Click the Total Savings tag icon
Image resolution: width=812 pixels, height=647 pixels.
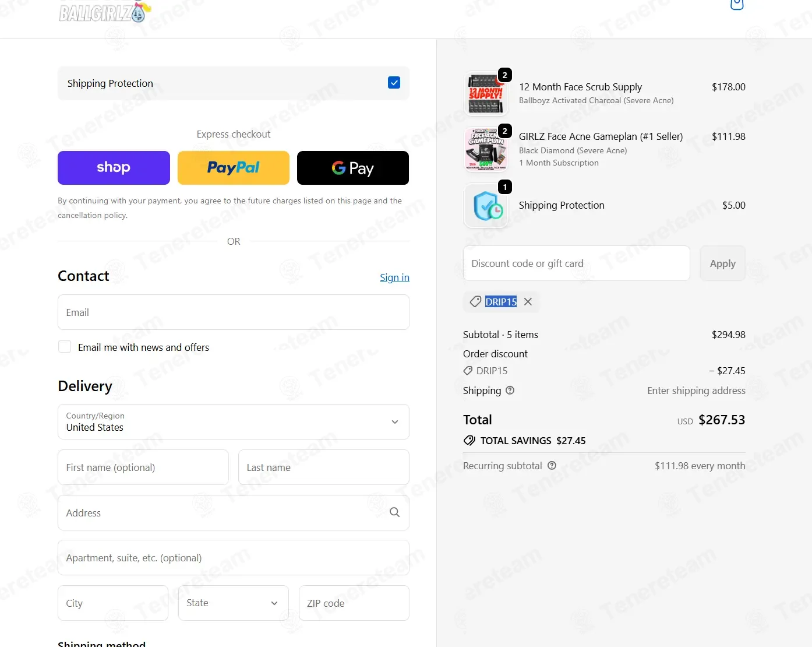(469, 441)
